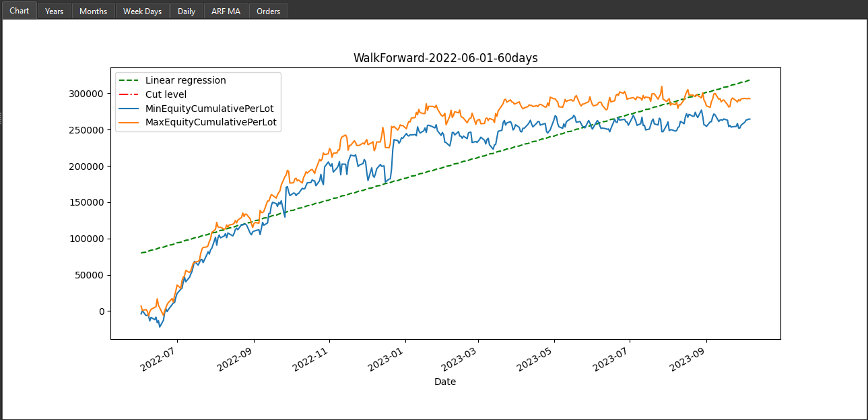Image resolution: width=868 pixels, height=420 pixels.
Task: Click the MaxEquityCumulativePerLot legend label
Action: pyautogui.click(x=211, y=122)
